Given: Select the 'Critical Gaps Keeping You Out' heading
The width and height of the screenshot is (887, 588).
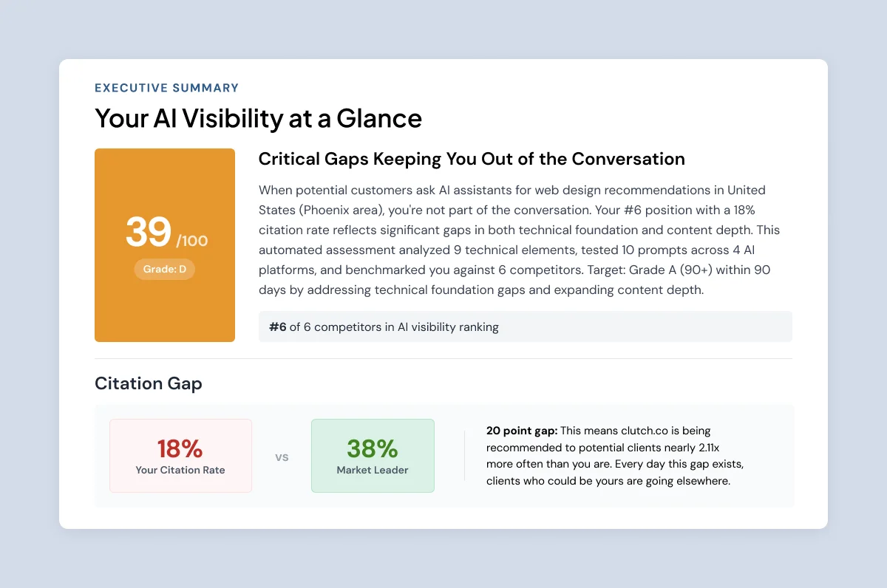Looking at the screenshot, I should [x=472, y=159].
